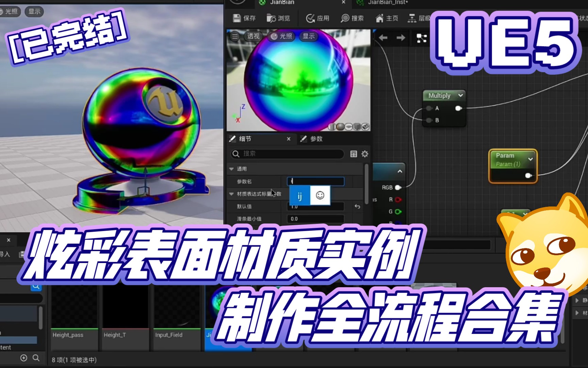Image resolution: width=588 pixels, height=368 pixels.
Task: Open the preview viewport hamburger menu
Action: (235, 36)
